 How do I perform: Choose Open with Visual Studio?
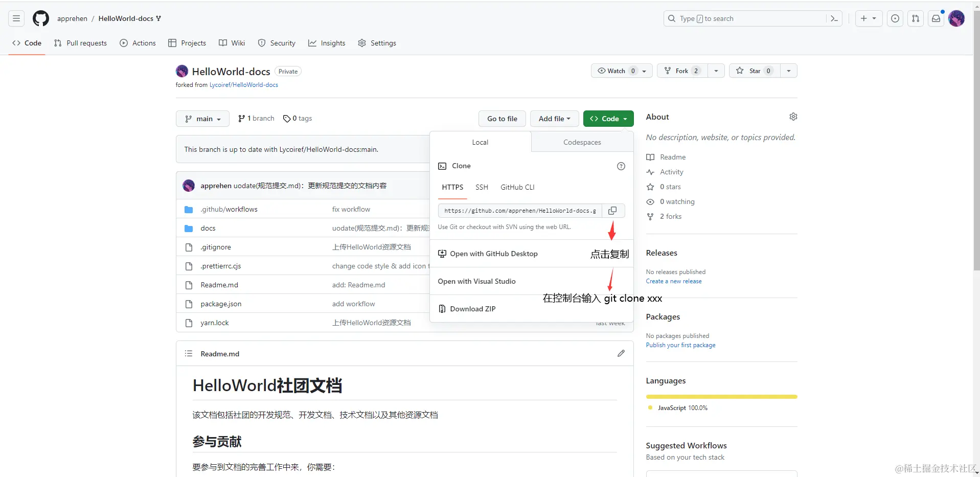pyautogui.click(x=532, y=281)
